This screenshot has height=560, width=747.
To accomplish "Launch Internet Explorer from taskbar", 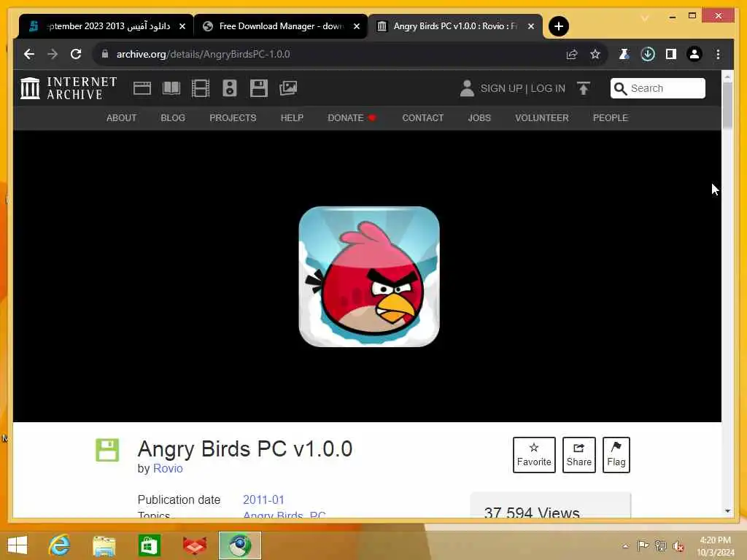I will [59, 545].
